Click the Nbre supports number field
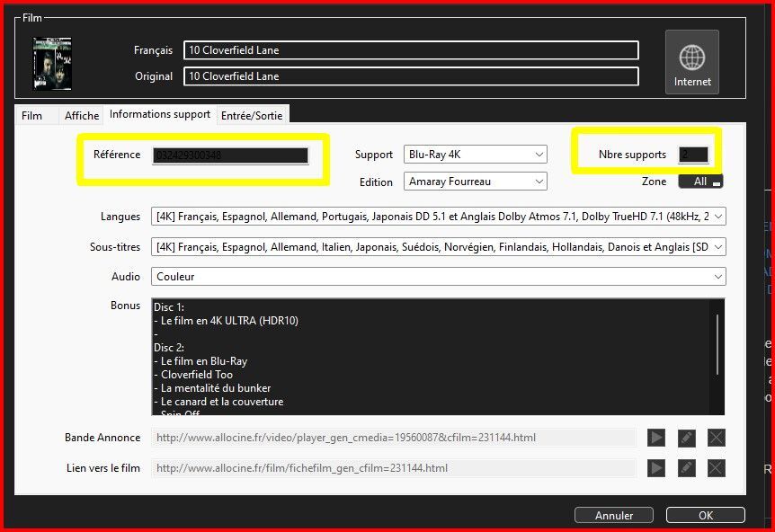Viewport: 775px width, 532px height. [x=693, y=155]
